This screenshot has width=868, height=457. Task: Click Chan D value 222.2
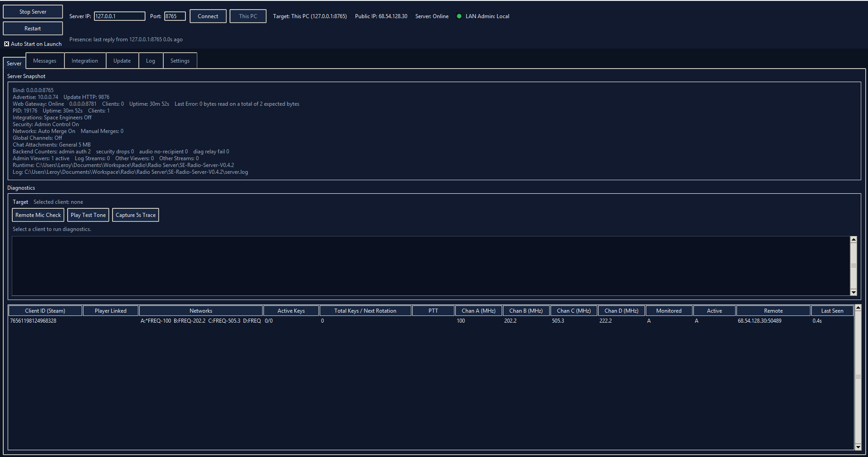click(x=605, y=321)
